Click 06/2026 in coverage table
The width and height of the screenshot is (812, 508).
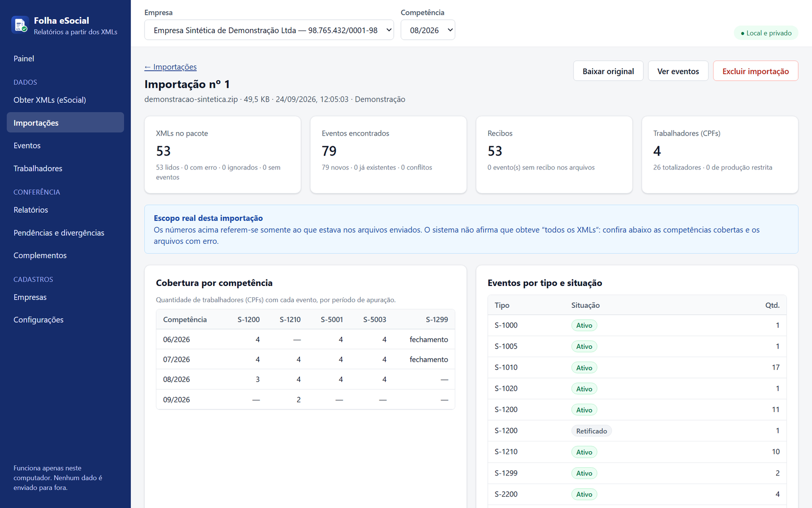click(177, 339)
